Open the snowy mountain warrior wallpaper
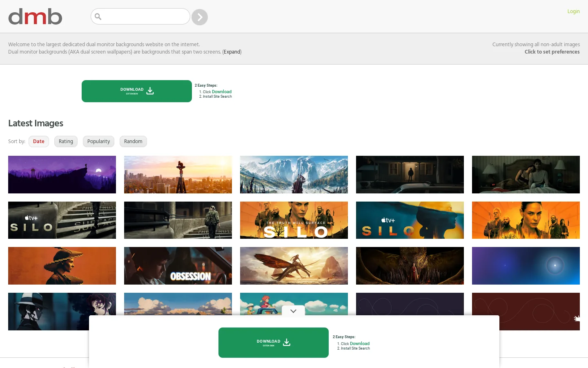Image resolution: width=588 pixels, height=368 pixels. 294,175
